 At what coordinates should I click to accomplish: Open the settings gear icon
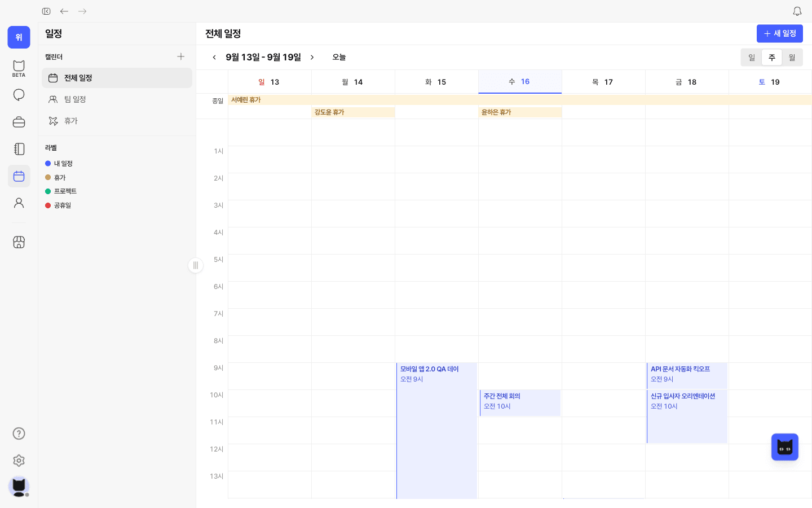point(19,461)
